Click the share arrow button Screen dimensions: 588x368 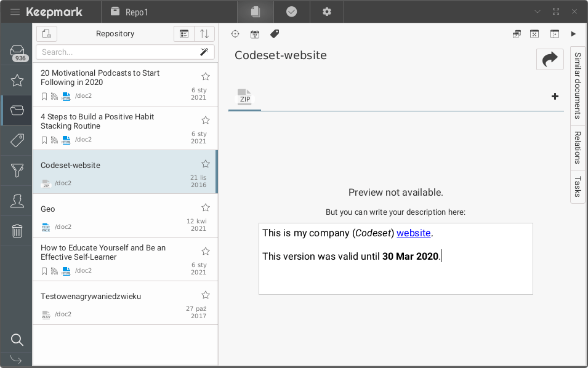click(x=550, y=59)
